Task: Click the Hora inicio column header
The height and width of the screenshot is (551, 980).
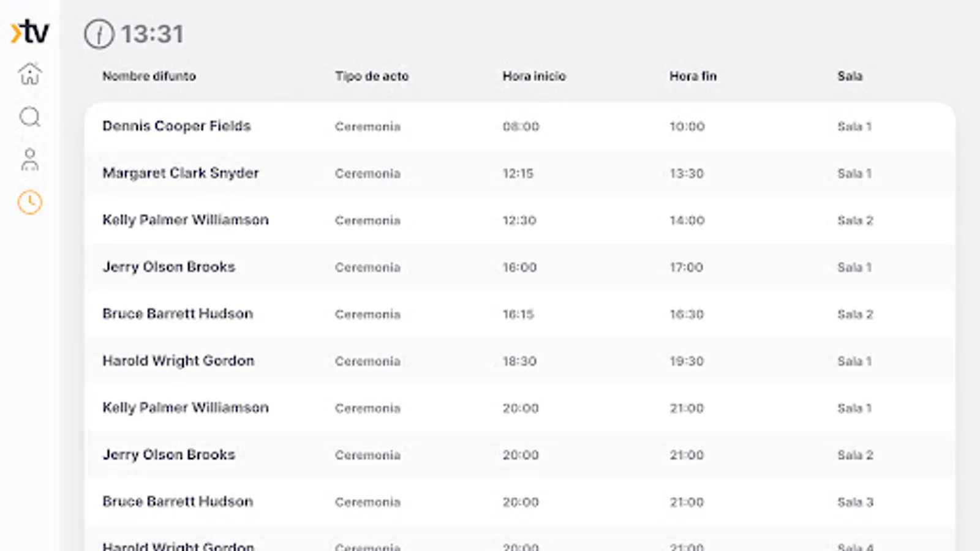Action: 533,77
